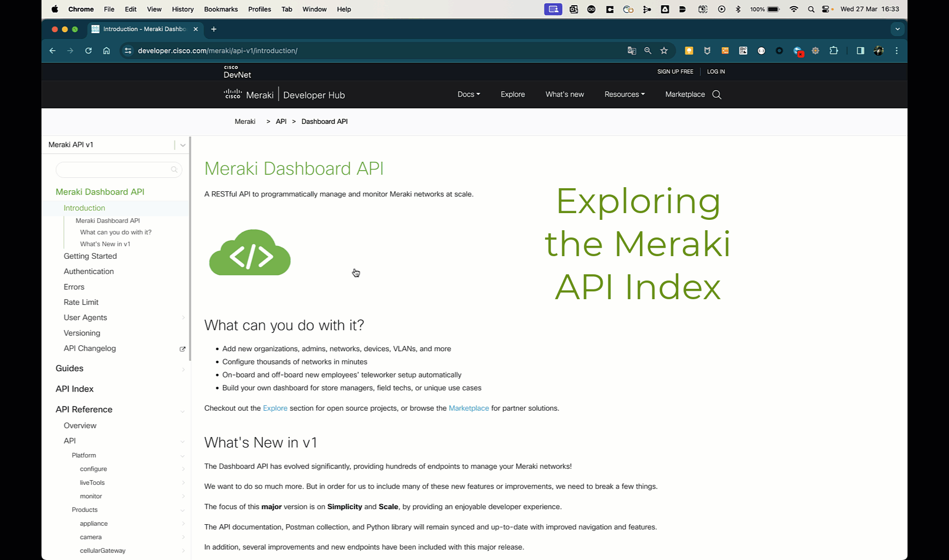Screen dimensions: 949x560
Task: Go back using the navigation arrow
Action: [x=52, y=50]
